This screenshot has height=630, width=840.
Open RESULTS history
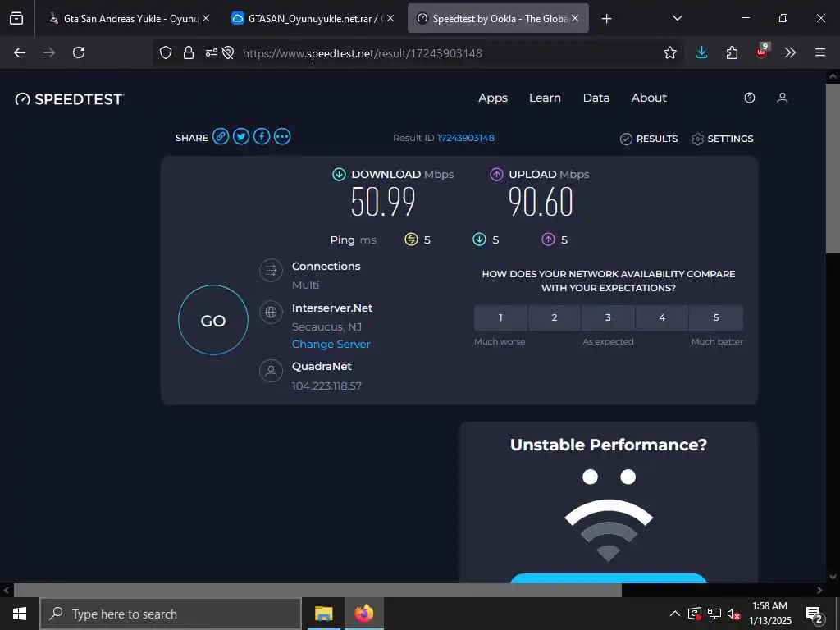(x=649, y=139)
